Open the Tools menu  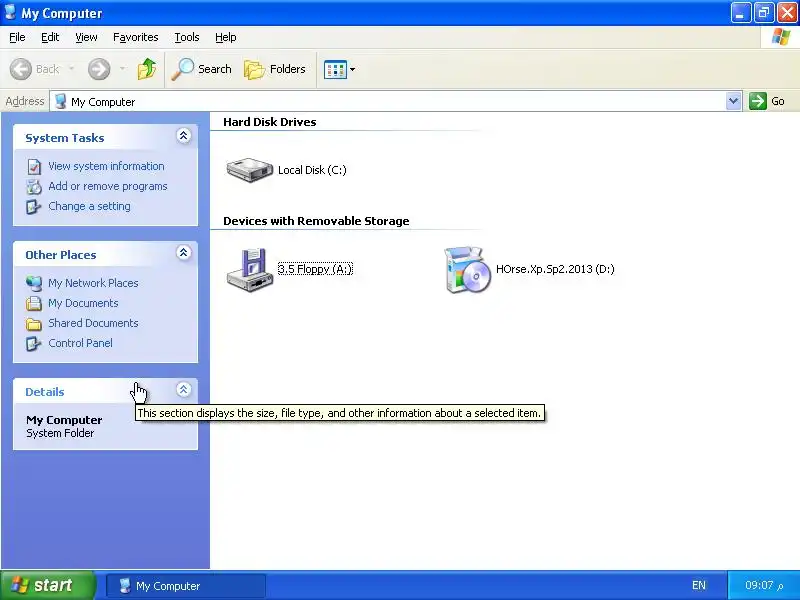(187, 37)
